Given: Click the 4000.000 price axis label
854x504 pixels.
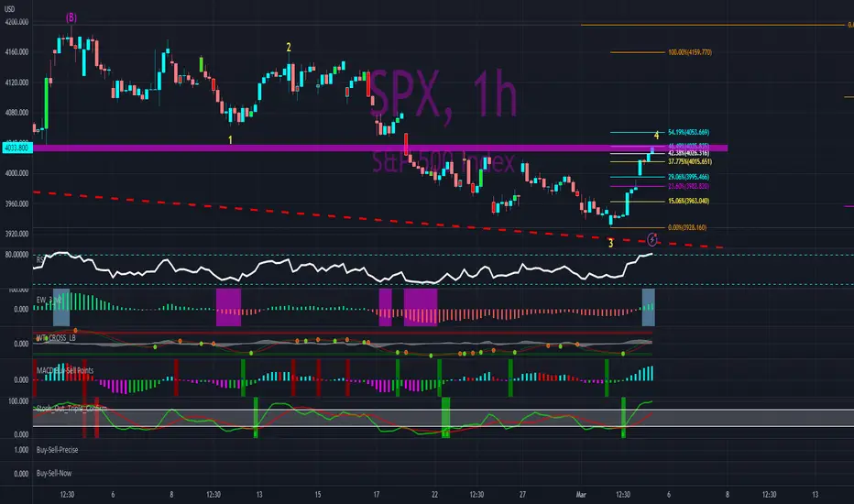Looking at the screenshot, I should click(x=16, y=173).
